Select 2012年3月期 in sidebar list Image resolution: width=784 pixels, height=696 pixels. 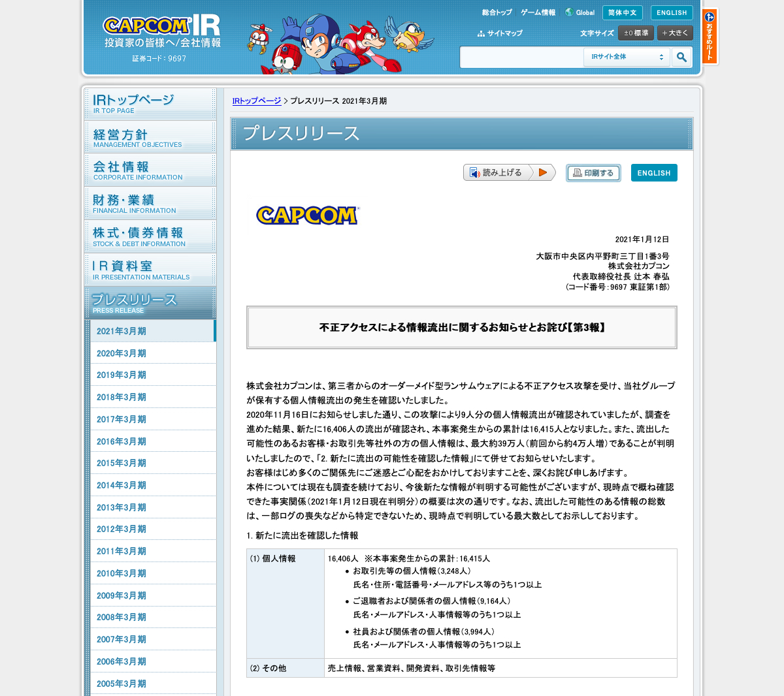(x=153, y=529)
